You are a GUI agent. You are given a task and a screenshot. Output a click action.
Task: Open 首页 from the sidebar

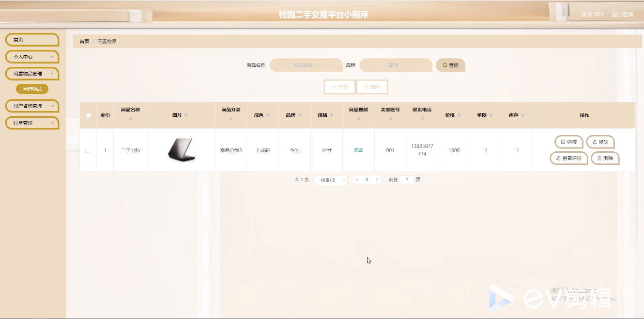[x=31, y=39]
